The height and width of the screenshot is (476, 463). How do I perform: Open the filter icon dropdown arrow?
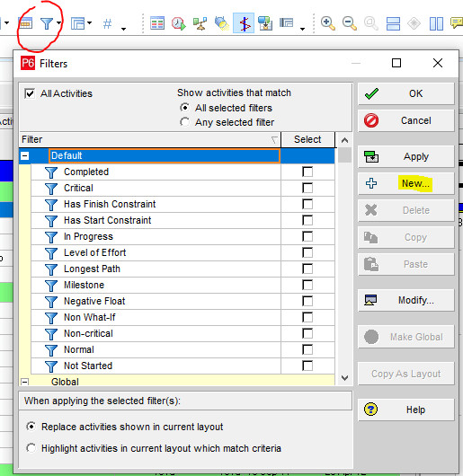(x=58, y=23)
